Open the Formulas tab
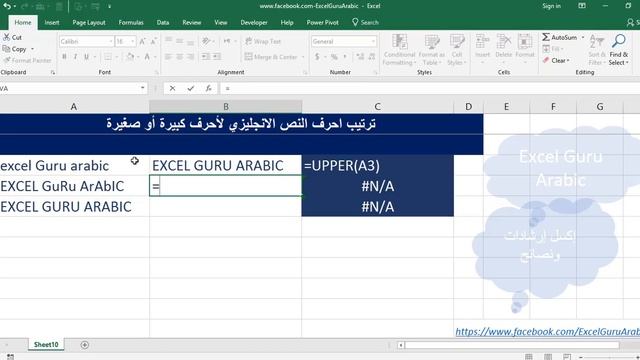640x360 pixels. 131,22
